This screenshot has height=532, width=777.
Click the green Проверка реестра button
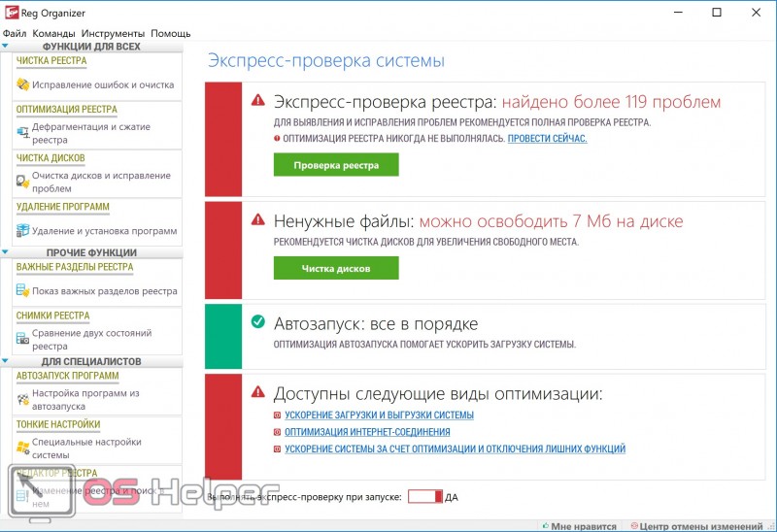(x=336, y=165)
